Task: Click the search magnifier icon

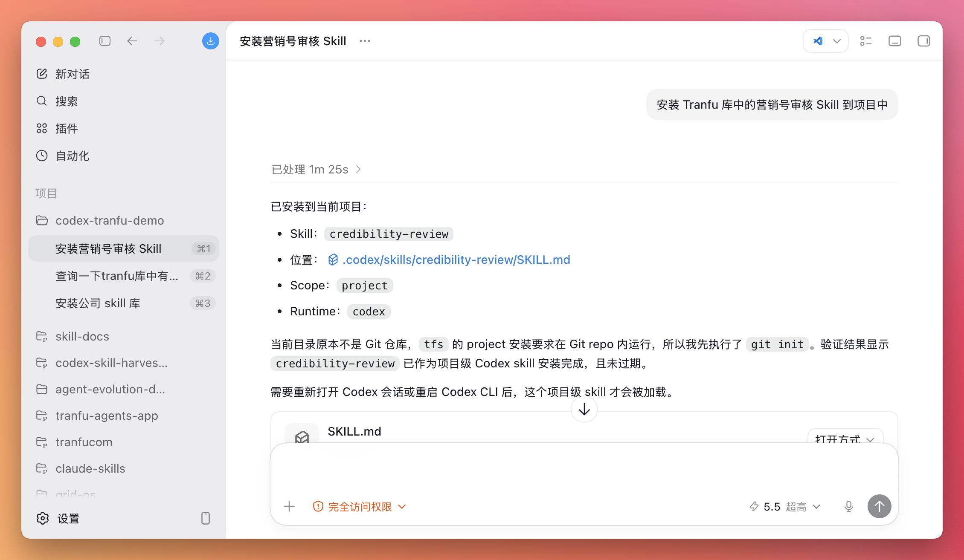Action: [x=42, y=101]
